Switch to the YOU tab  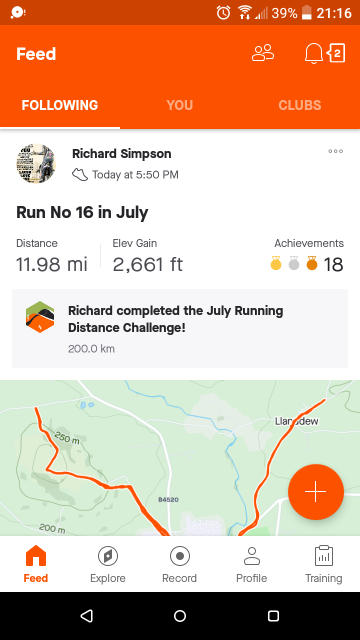coord(180,105)
